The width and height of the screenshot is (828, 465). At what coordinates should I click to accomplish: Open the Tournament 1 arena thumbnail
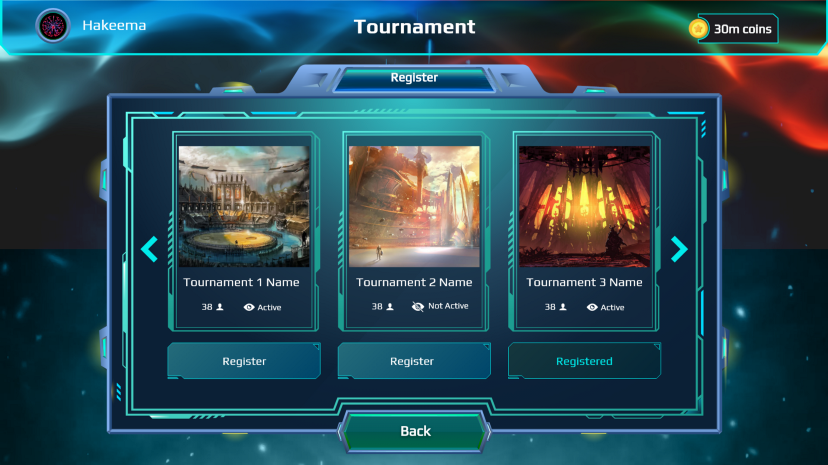point(244,206)
